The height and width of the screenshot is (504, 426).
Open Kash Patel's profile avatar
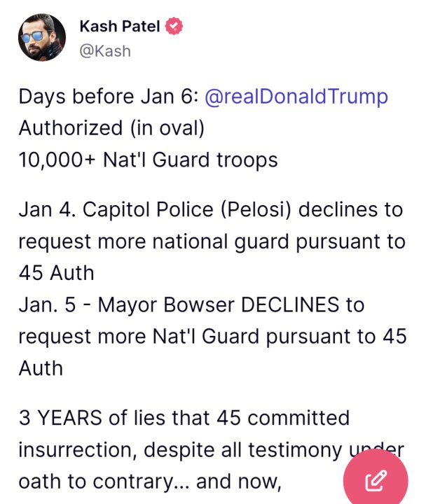tap(42, 38)
